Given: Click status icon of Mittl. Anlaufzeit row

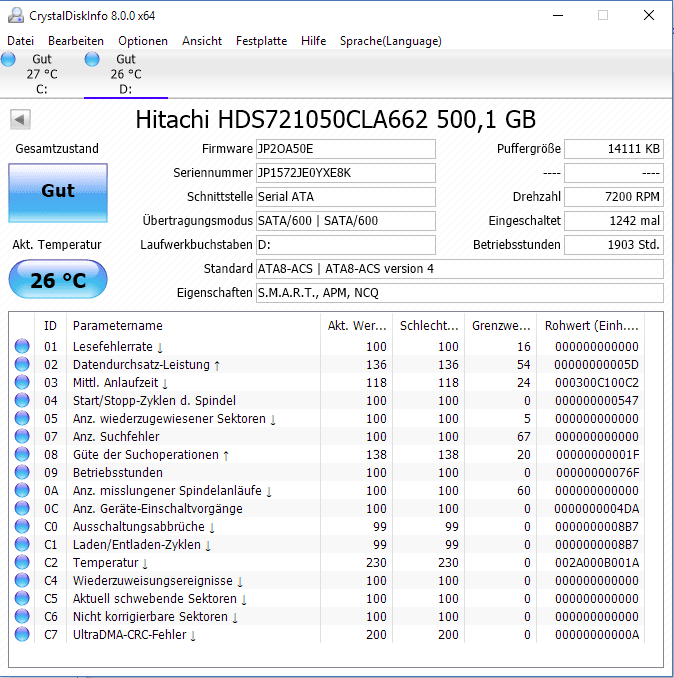Looking at the screenshot, I should tap(22, 382).
